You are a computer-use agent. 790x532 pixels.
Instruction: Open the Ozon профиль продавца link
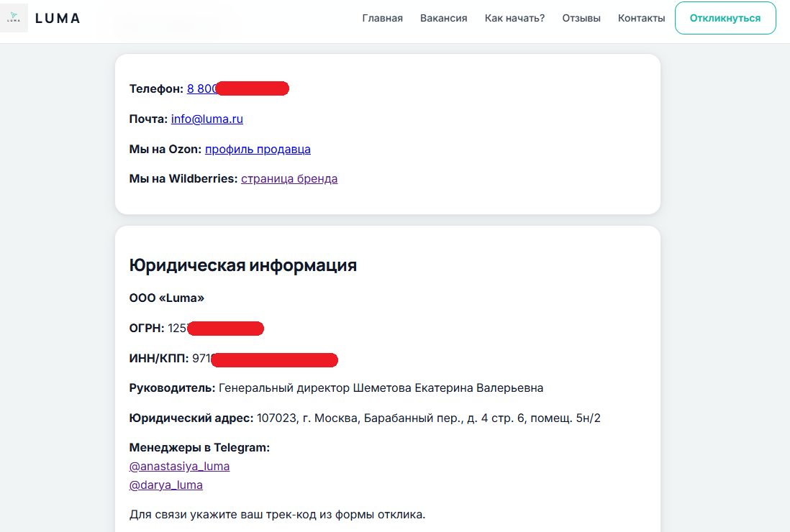pyautogui.click(x=258, y=149)
